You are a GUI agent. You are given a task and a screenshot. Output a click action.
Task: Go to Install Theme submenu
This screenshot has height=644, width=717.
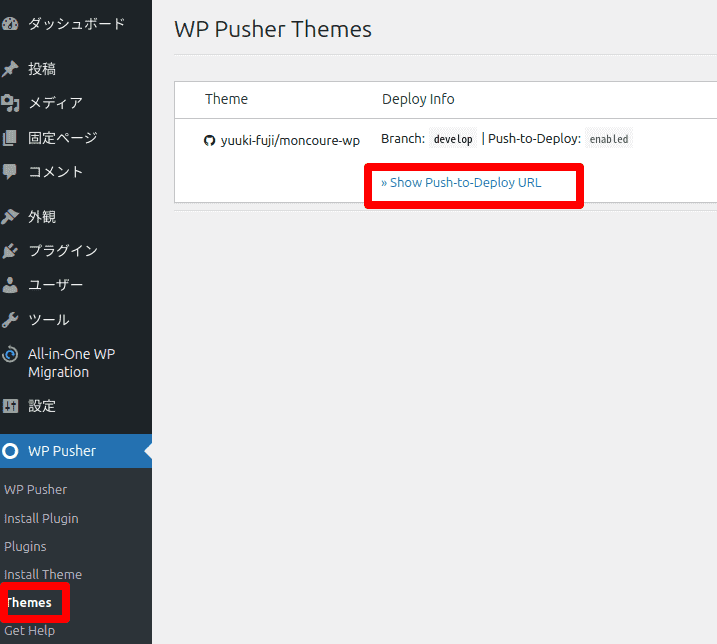coord(43,574)
